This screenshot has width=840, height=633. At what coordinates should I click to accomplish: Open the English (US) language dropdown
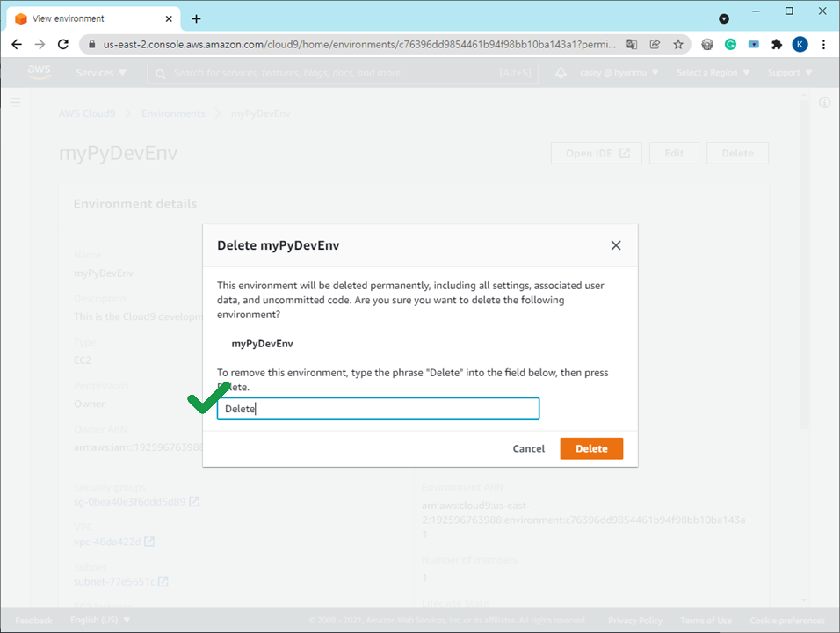100,620
